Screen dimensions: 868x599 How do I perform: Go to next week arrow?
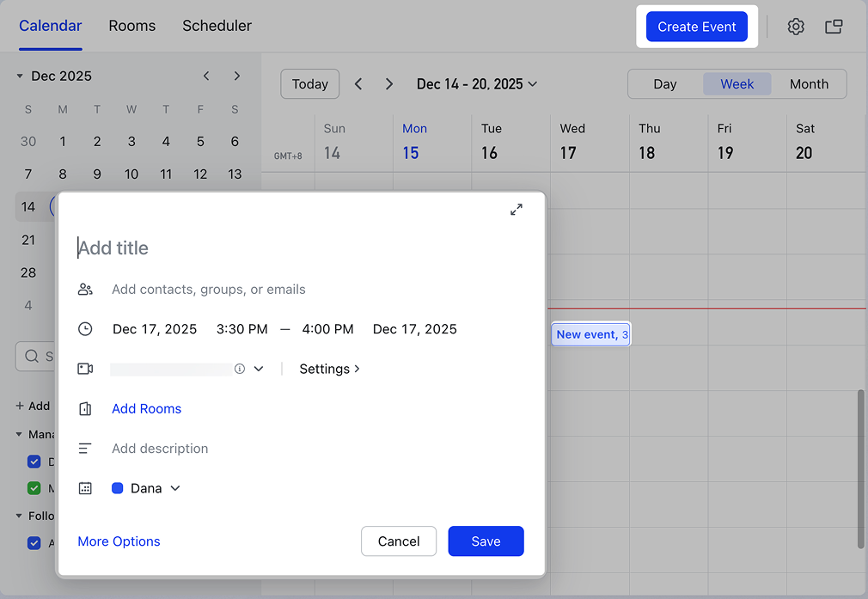[389, 84]
